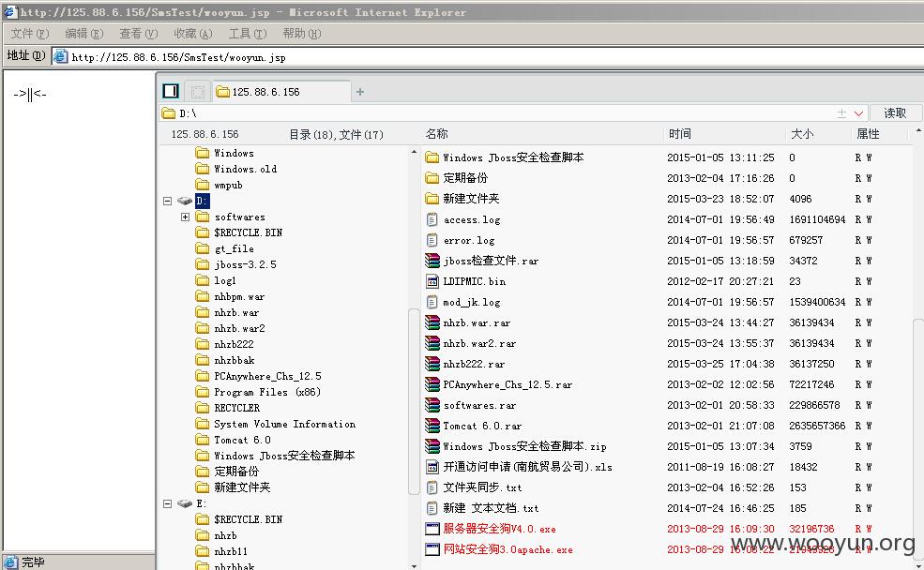Click folder icon of 定期备份 in file list

click(432, 178)
